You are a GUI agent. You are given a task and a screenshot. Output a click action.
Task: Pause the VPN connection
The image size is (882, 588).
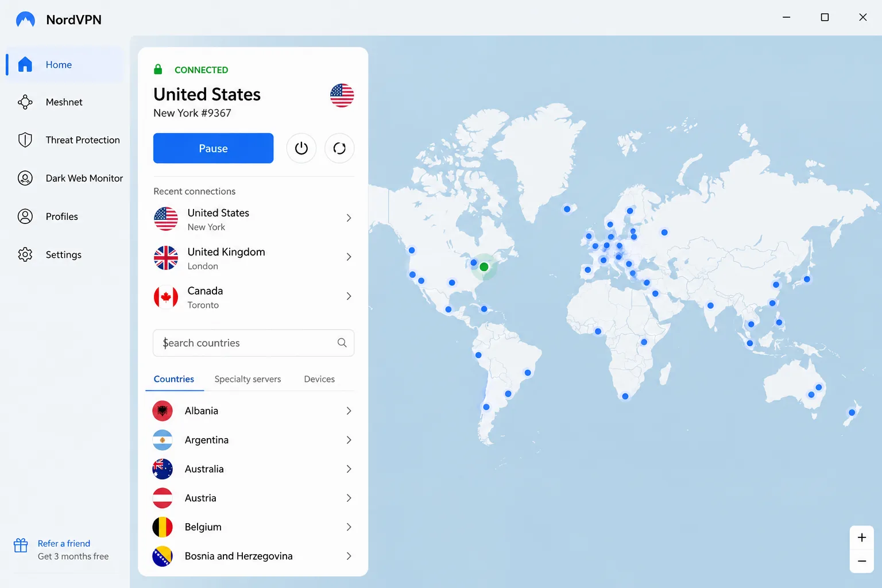click(213, 148)
